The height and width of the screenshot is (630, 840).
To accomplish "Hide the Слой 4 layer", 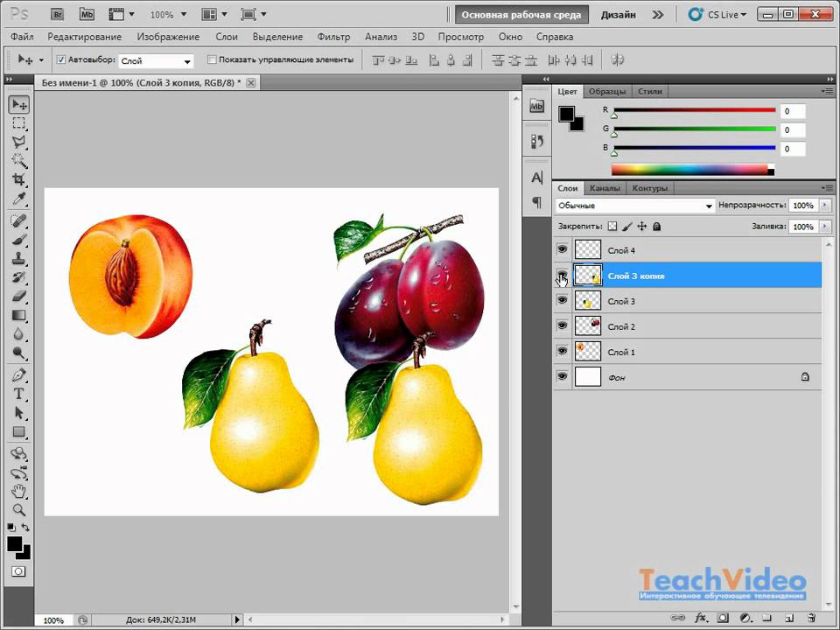I will click(561, 250).
